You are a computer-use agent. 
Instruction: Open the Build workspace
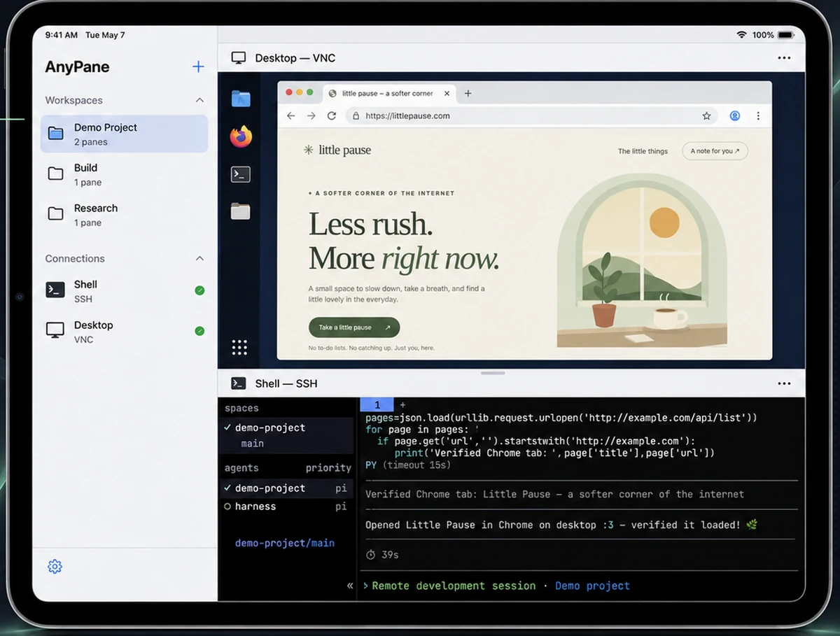click(x=124, y=174)
